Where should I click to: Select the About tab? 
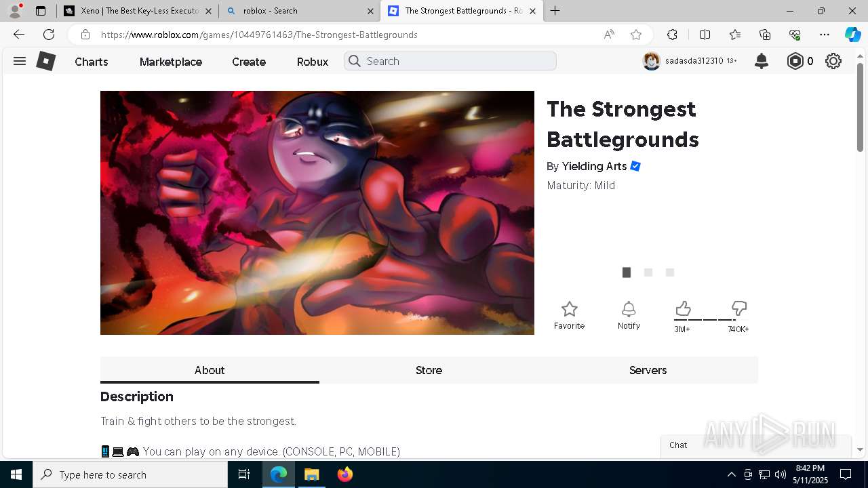tap(210, 370)
